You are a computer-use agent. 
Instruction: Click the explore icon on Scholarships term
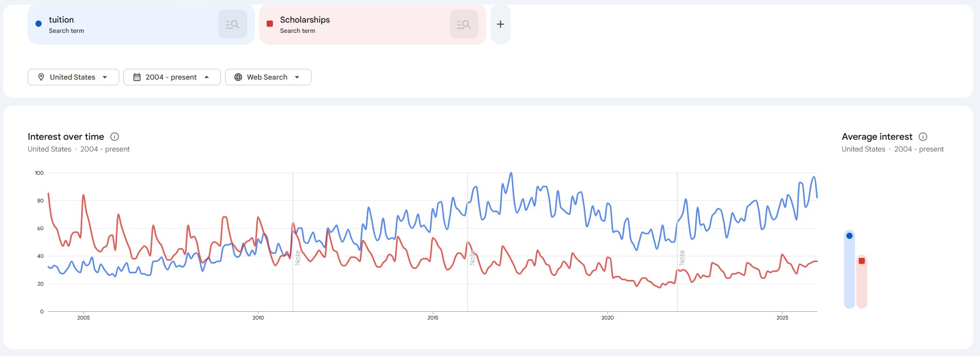464,24
